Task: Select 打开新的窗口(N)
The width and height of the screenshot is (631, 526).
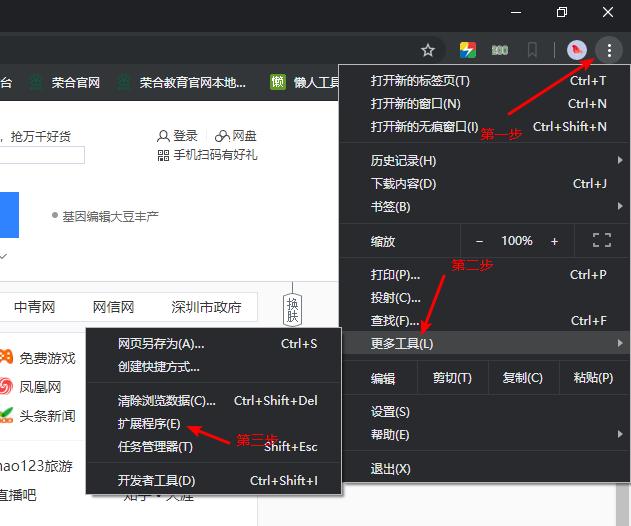Action: 485,104
